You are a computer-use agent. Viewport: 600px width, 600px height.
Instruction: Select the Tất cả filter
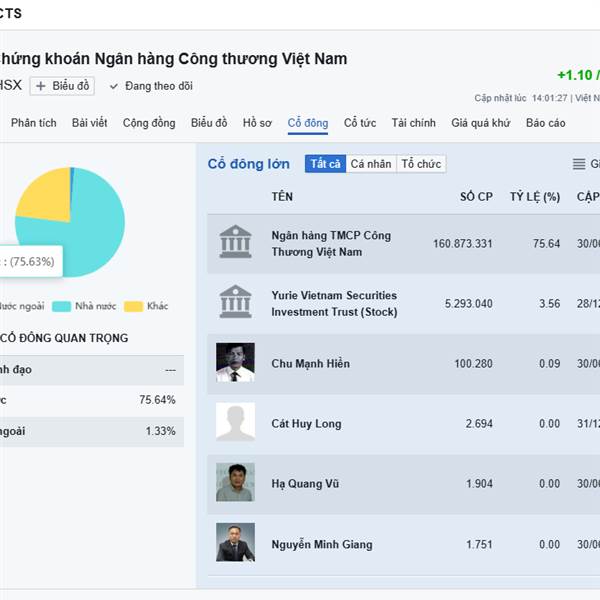click(325, 164)
